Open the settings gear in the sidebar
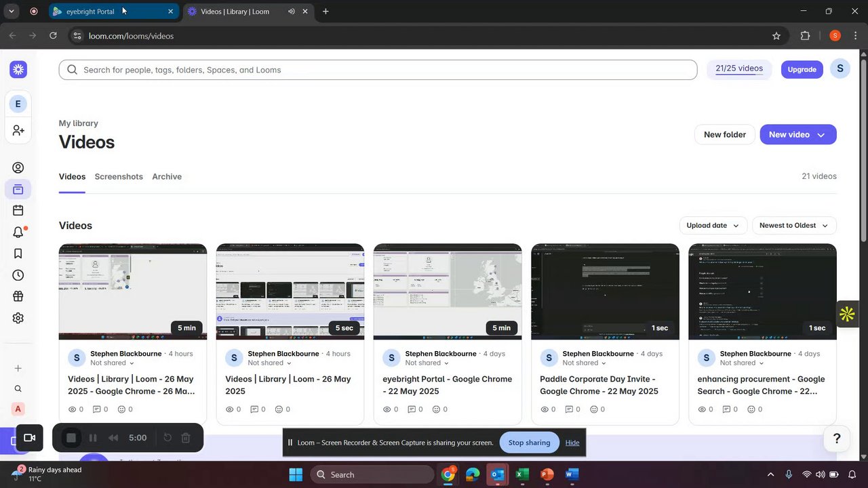Image resolution: width=868 pixels, height=488 pixels. tap(18, 318)
